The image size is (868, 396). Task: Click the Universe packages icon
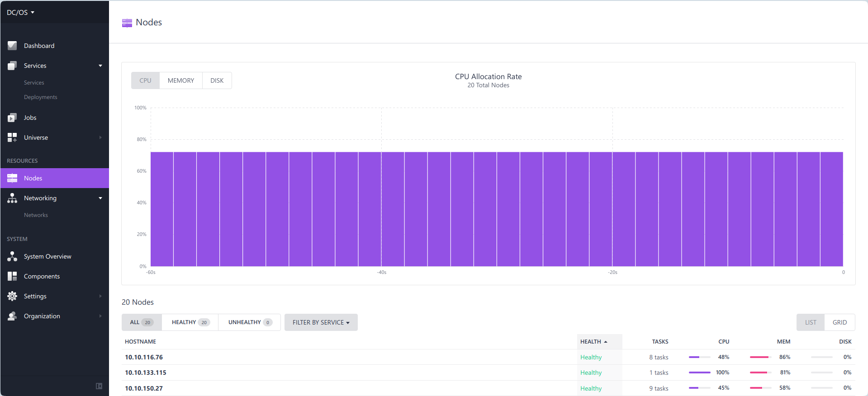click(12, 137)
